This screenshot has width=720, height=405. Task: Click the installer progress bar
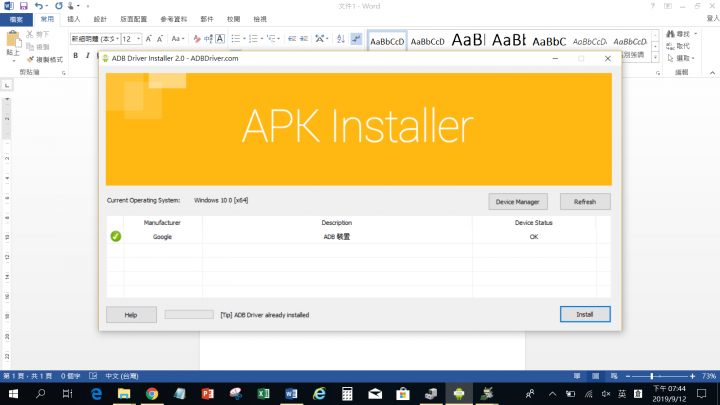tap(189, 315)
